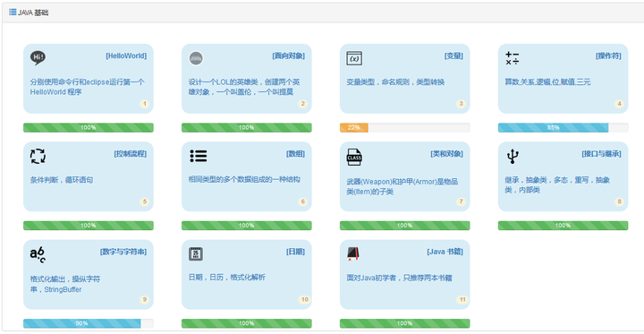
Task: Open the [面向对象] lesson link
Action: 288,56
